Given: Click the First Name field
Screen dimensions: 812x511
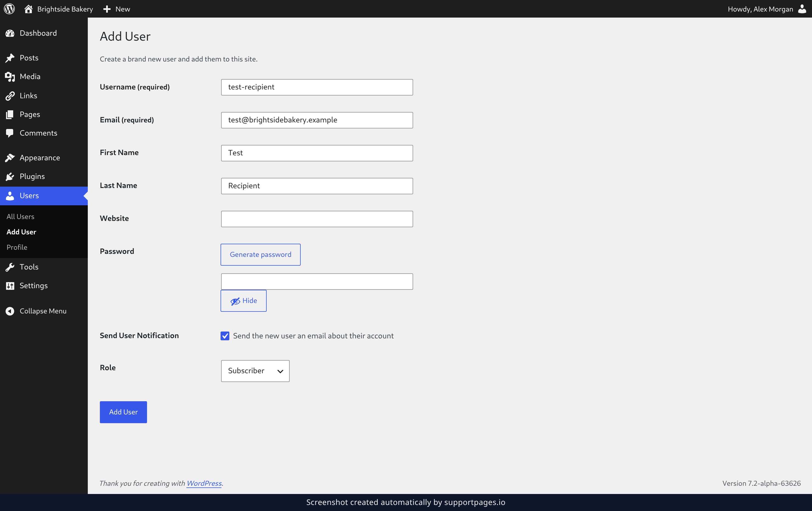Looking at the screenshot, I should (x=317, y=153).
